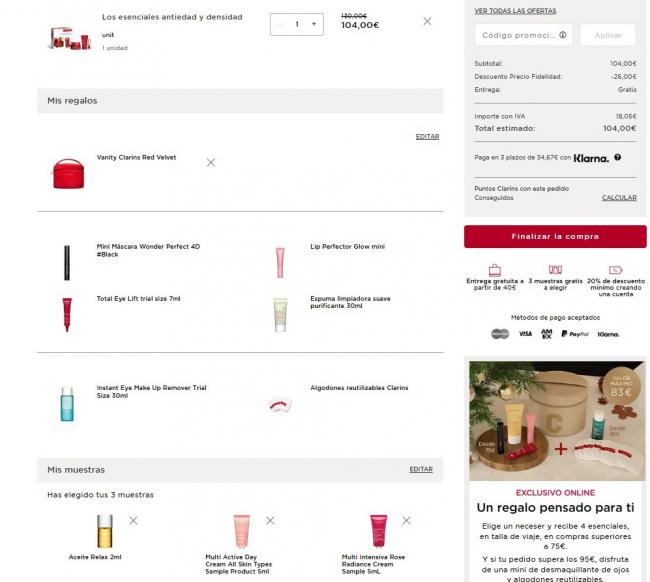Click Aplicar promo code button
Viewport: 650px width, 582px height.
point(608,35)
